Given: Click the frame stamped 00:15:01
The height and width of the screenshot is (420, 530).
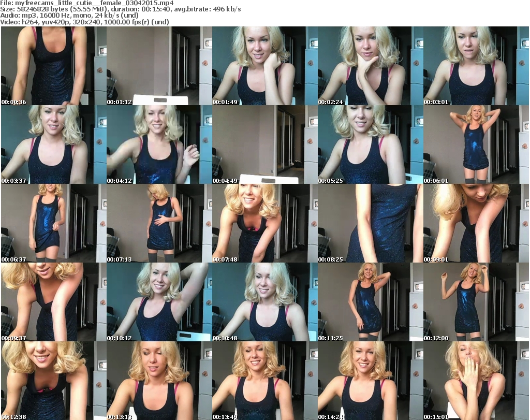Looking at the screenshot, I should [x=476, y=381].
